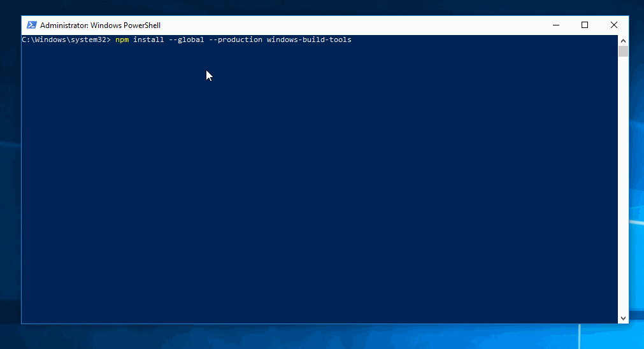Click the '--production' flag text
644x349 pixels.
pyautogui.click(x=236, y=40)
